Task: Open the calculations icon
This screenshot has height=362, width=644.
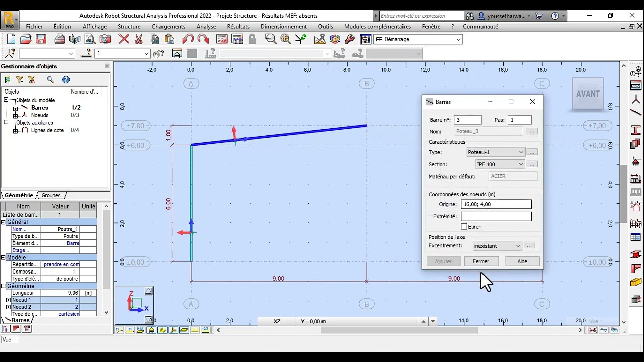Action: click(x=222, y=39)
